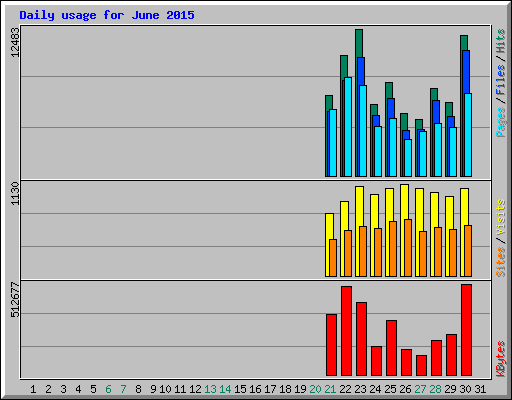Click the red KBytes bar for day 29

pyautogui.click(x=451, y=355)
